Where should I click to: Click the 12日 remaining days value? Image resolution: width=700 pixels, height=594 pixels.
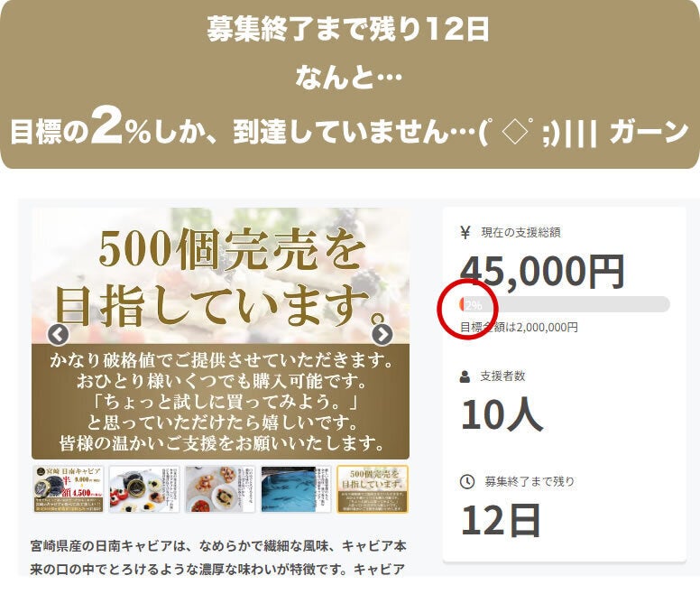click(501, 520)
